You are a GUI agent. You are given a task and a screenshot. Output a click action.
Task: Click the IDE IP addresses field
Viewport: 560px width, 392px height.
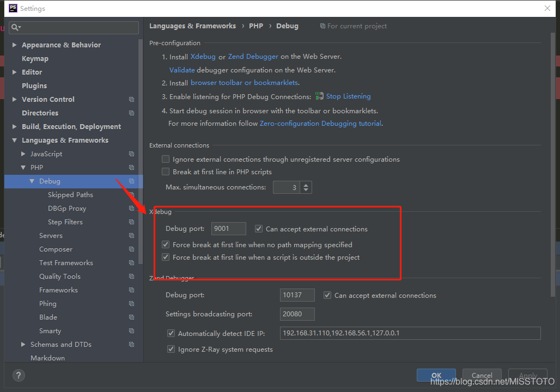(410, 333)
